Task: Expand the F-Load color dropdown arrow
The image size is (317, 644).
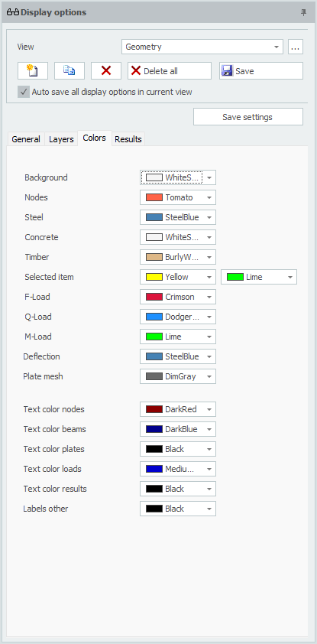Action: (x=209, y=297)
